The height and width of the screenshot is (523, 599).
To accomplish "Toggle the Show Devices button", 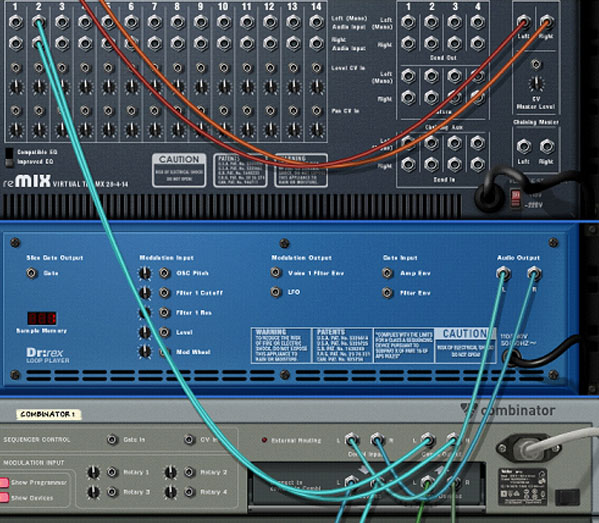I will [4, 497].
